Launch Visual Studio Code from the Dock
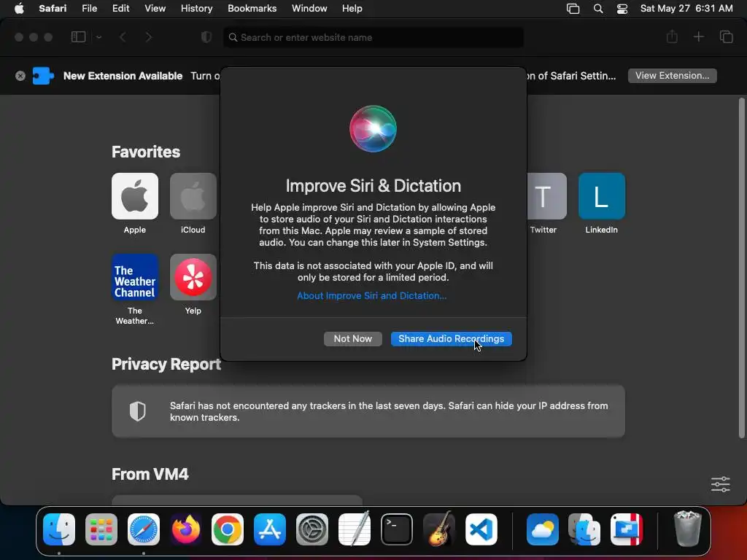This screenshot has width=747, height=560. tap(481, 529)
